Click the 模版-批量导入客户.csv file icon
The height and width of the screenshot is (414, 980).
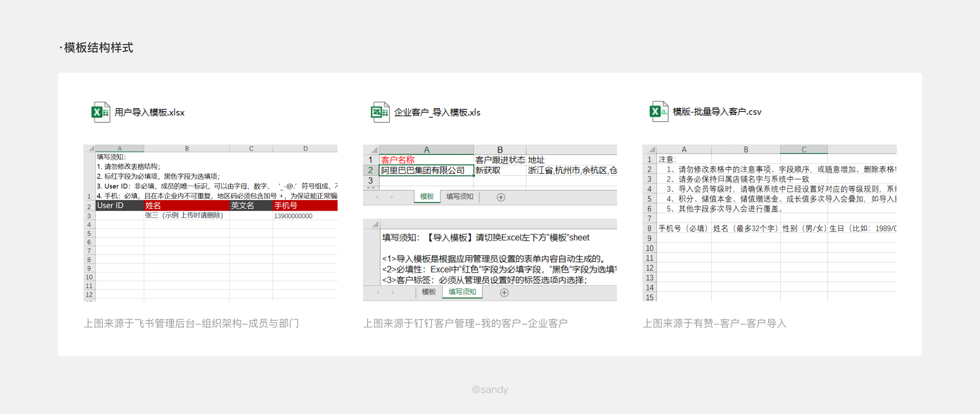[658, 111]
